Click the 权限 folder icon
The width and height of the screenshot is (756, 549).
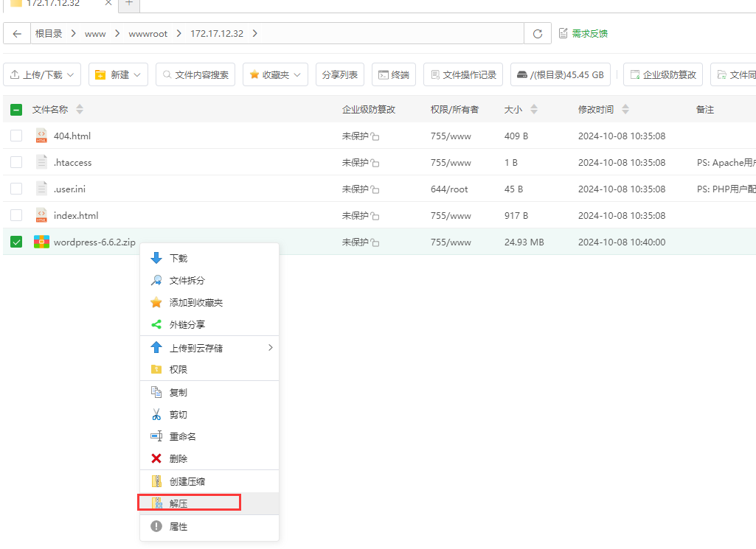156,369
